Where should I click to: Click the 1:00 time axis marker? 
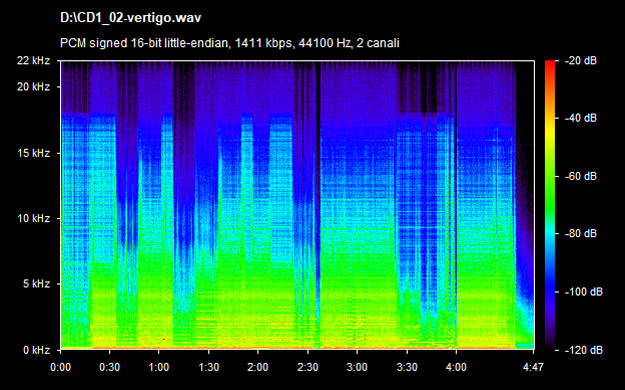pyautogui.click(x=159, y=367)
